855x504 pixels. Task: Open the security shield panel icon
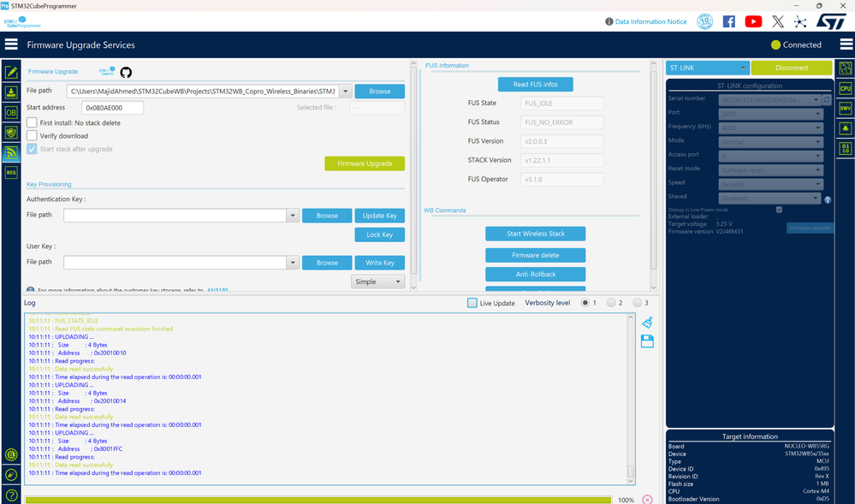pos(11,133)
